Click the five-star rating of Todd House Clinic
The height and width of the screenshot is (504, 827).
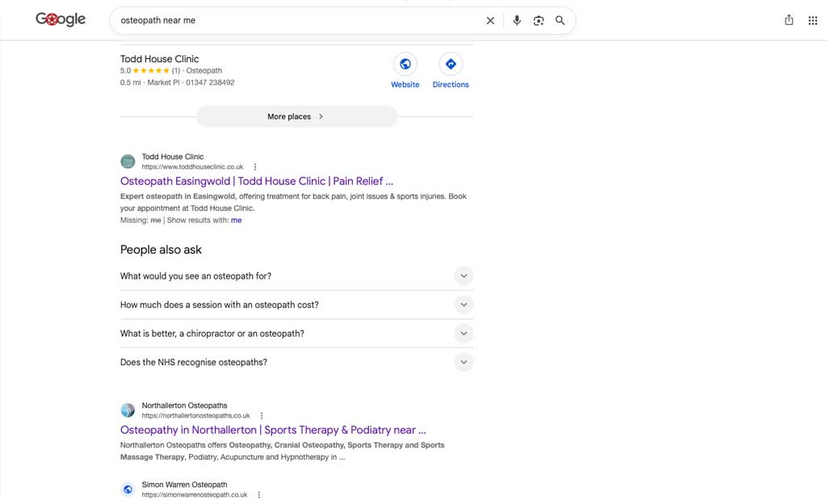pyautogui.click(x=151, y=70)
